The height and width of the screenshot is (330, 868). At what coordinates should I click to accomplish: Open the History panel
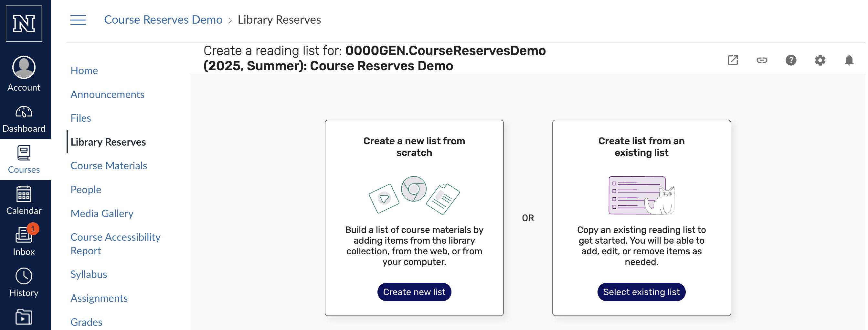[24, 283]
